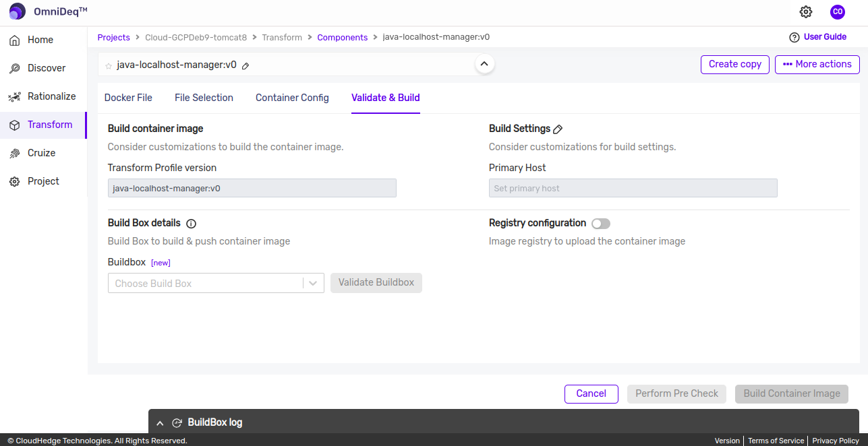Screen dimensions: 868x446
Task: Click the Transform cube icon
Action: click(x=14, y=125)
